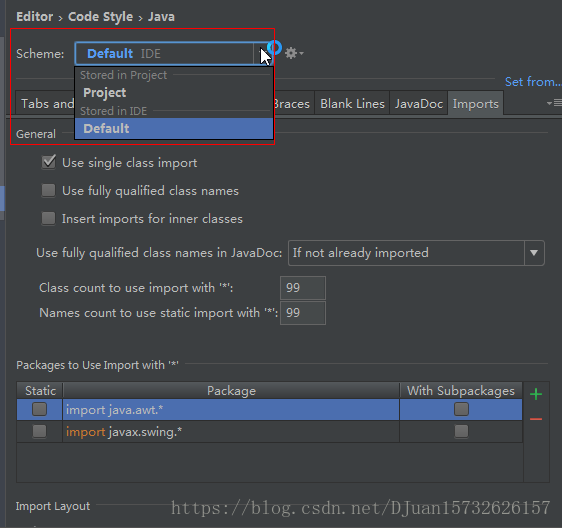Remove selected package with red minus

point(536,419)
